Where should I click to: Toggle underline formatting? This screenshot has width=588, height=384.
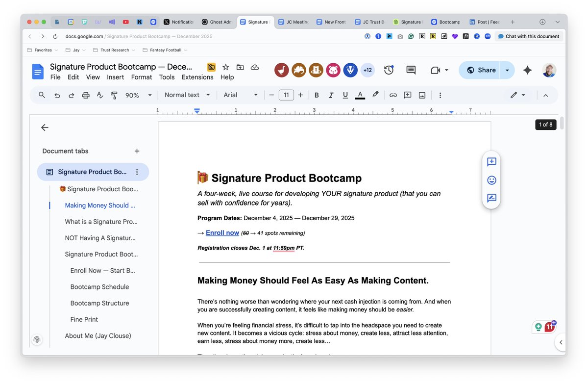(345, 95)
